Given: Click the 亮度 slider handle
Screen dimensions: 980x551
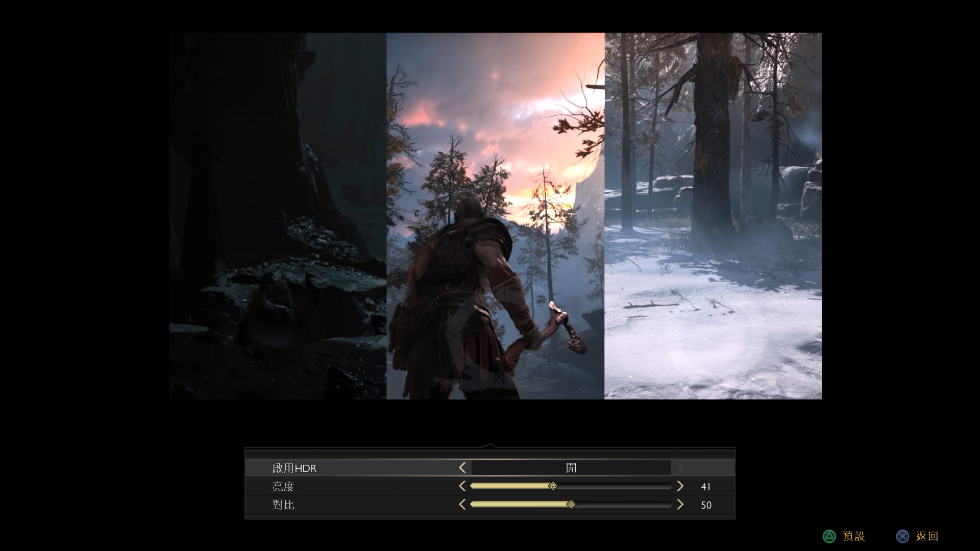Looking at the screenshot, I should coord(552,486).
